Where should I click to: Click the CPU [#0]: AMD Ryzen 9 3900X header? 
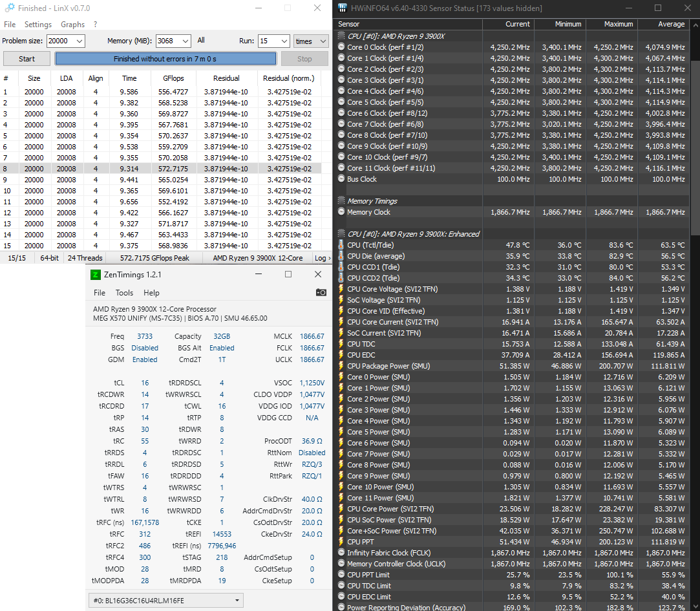point(396,36)
